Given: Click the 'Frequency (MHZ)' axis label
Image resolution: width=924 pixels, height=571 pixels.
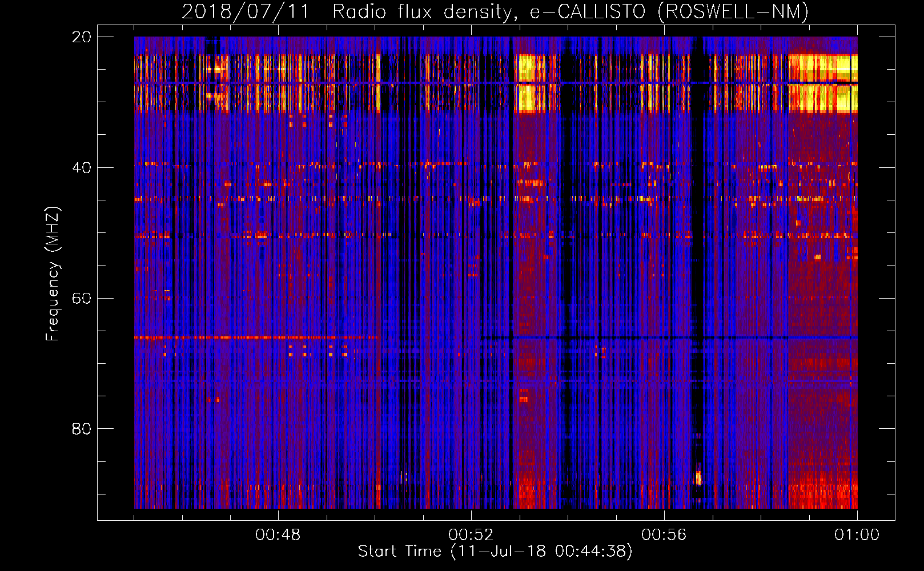Looking at the screenshot, I should [53, 274].
